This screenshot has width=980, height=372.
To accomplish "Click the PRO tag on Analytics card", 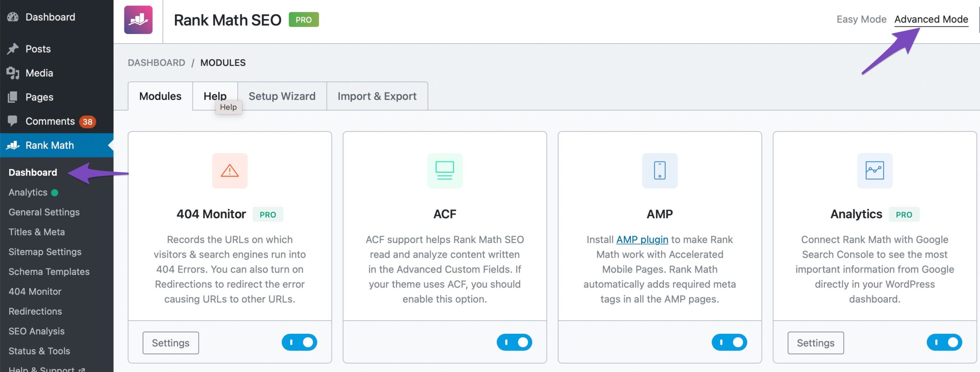I will 904,214.
